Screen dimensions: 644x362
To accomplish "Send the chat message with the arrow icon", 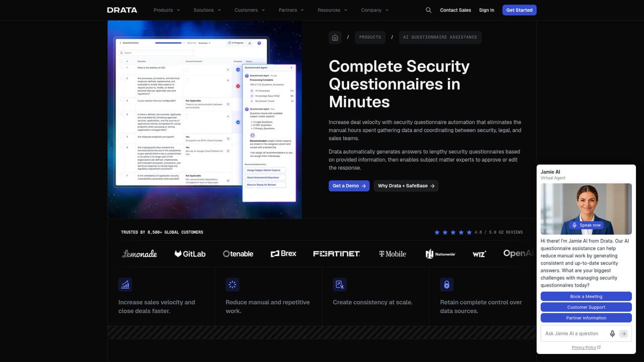I will tap(623, 333).
